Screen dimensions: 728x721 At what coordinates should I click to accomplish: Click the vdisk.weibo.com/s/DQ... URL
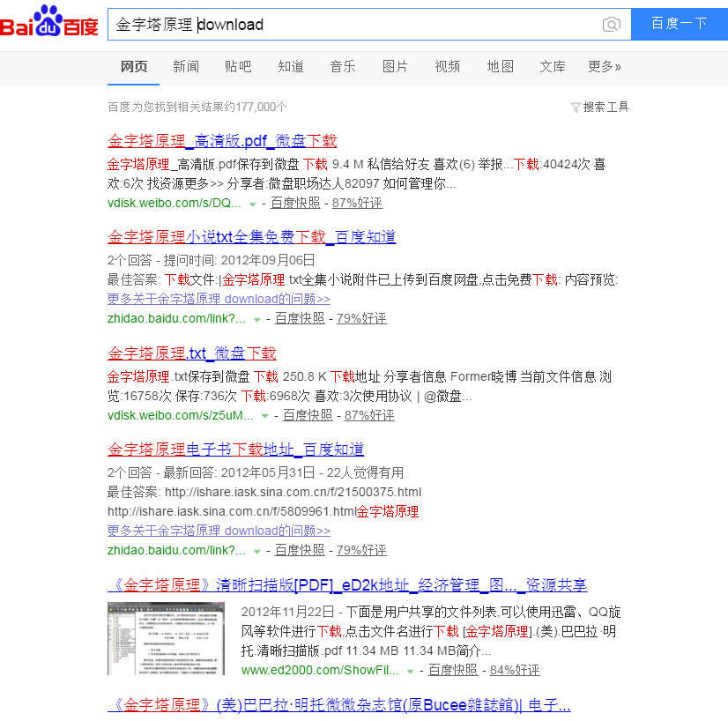pos(175,204)
